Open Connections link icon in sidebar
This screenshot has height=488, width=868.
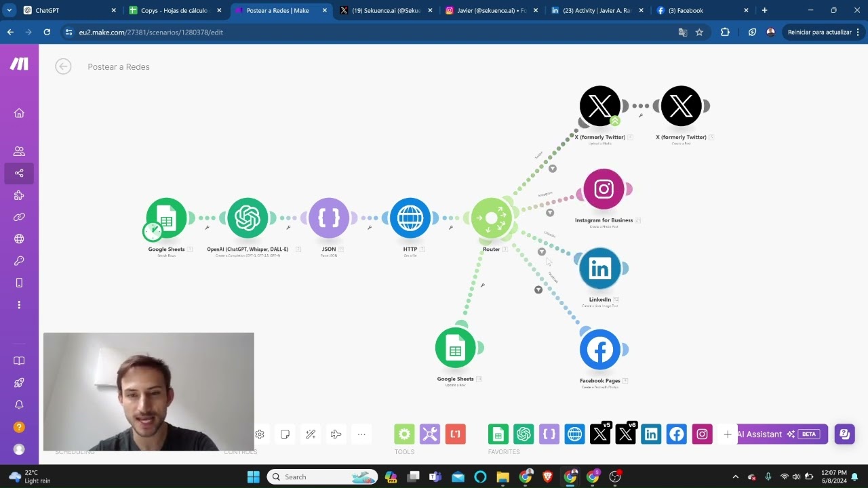(19, 217)
